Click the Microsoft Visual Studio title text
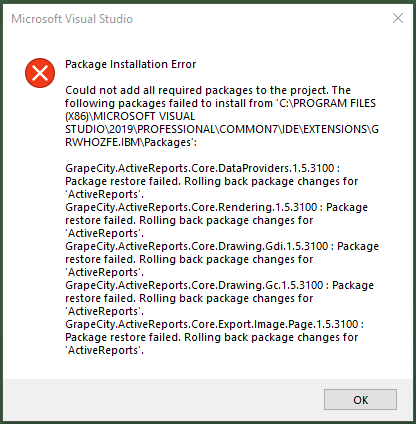 pos(72,19)
